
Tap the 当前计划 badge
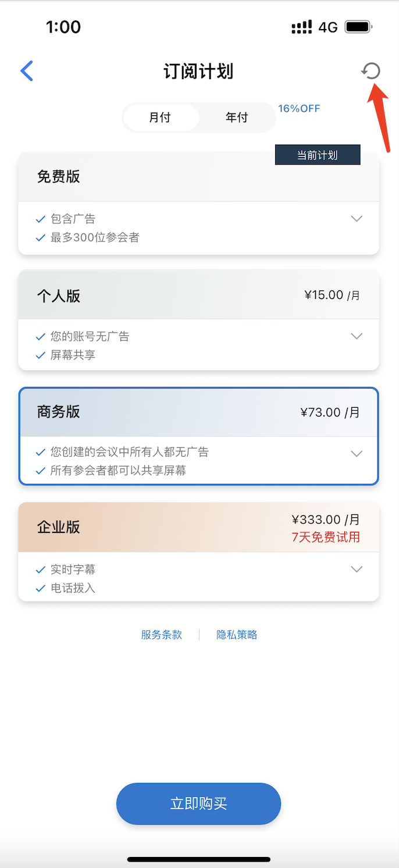pos(318,155)
